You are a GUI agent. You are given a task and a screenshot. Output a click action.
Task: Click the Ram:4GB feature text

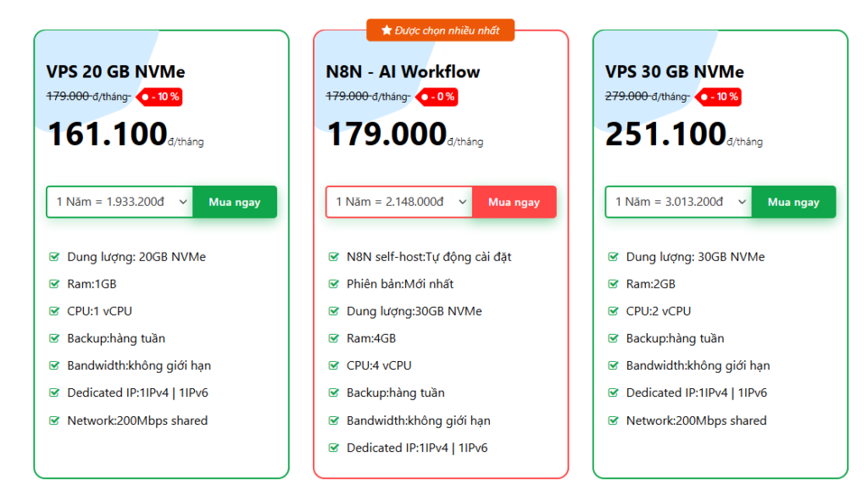[x=371, y=338]
